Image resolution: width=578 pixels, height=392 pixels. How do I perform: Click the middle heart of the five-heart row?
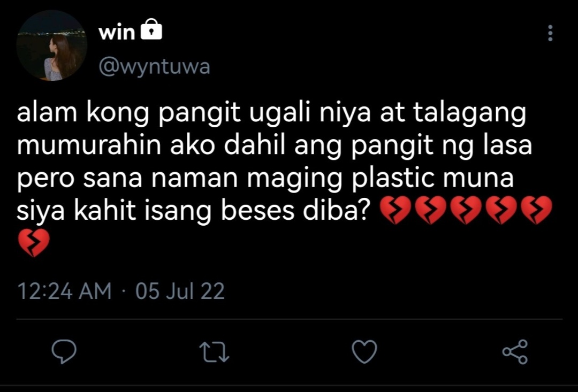(x=466, y=210)
